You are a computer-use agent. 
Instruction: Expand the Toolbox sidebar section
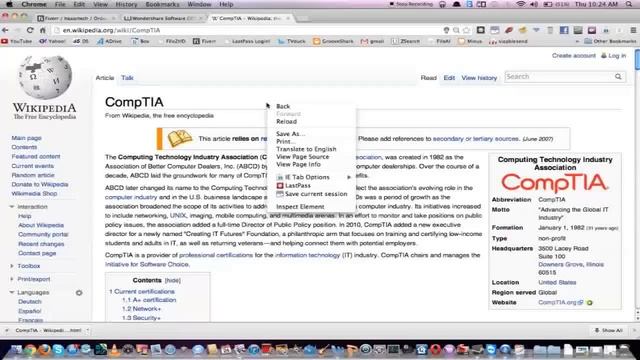(11, 266)
